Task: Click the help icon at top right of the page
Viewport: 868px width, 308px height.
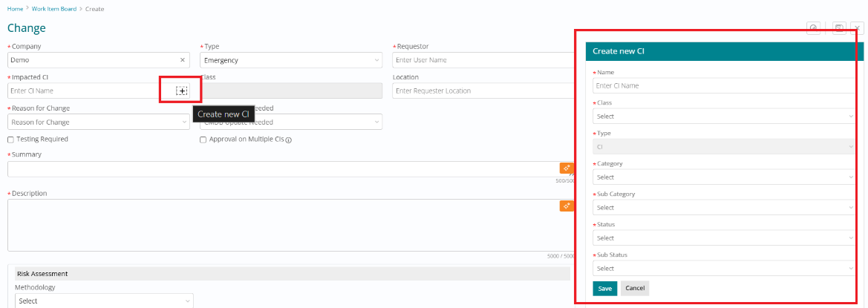Action: (x=814, y=28)
